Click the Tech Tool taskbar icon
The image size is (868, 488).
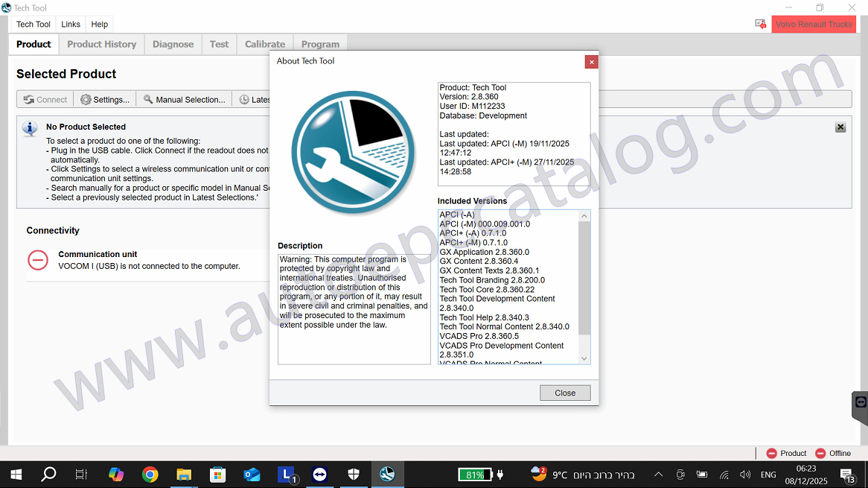coord(386,475)
